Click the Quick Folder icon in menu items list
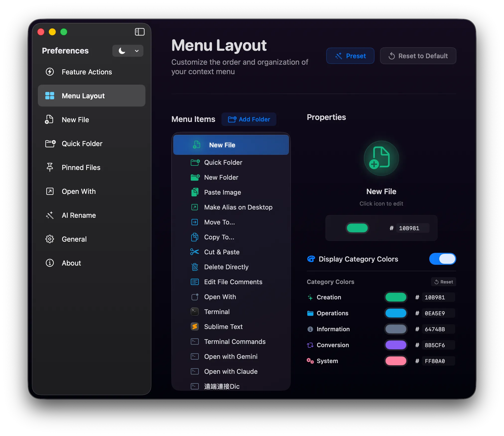 pos(195,163)
